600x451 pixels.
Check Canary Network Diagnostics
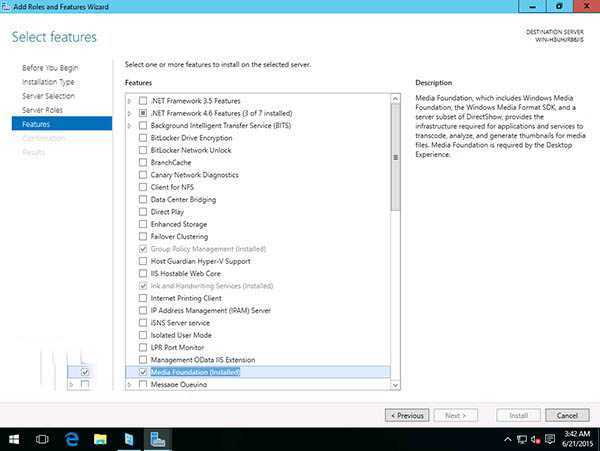(x=143, y=175)
